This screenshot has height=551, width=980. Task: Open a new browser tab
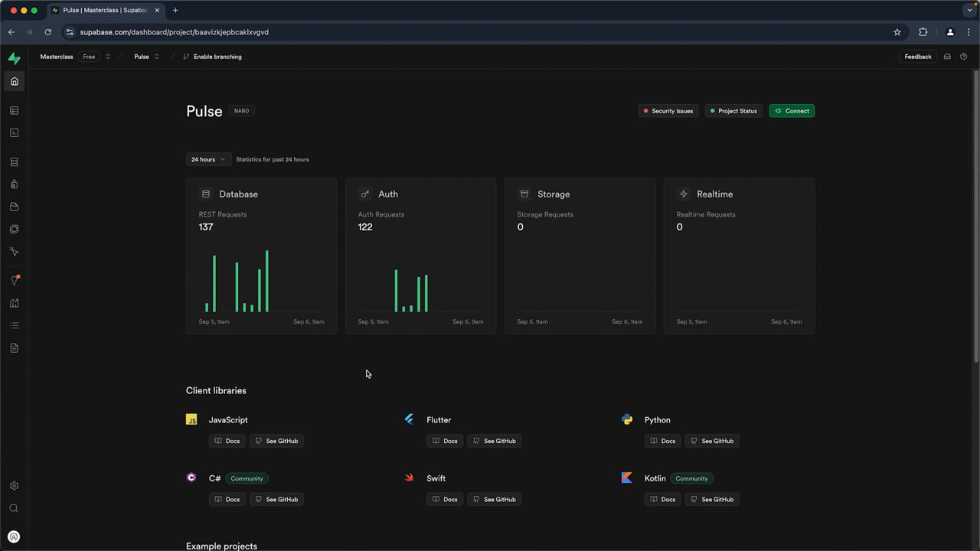[175, 11]
